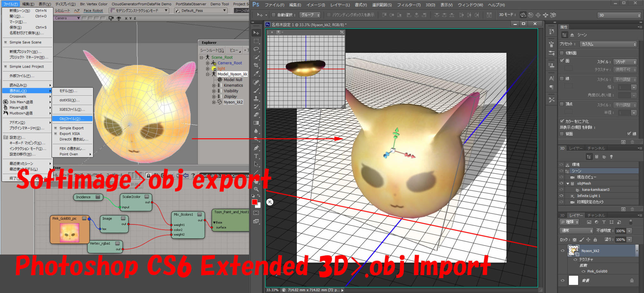Toggle Quick Mask mode icon
Screen dimensions: 644x293
[256, 213]
